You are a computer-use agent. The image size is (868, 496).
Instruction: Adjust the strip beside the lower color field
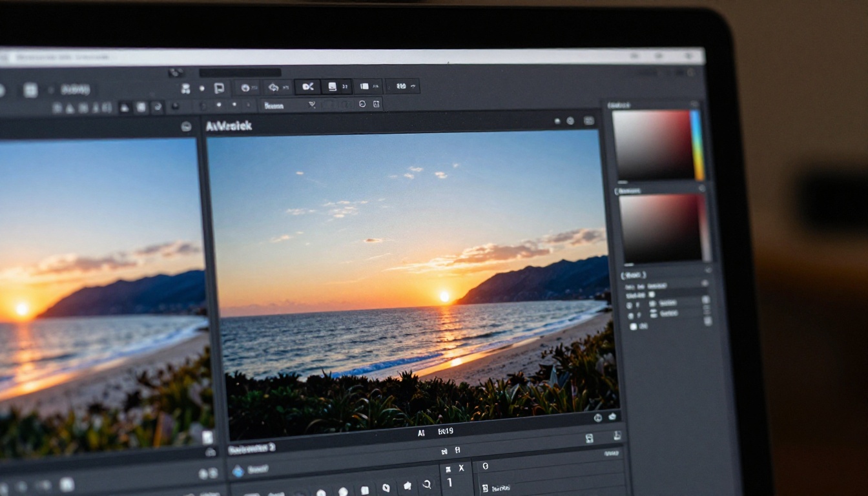pyautogui.click(x=706, y=229)
